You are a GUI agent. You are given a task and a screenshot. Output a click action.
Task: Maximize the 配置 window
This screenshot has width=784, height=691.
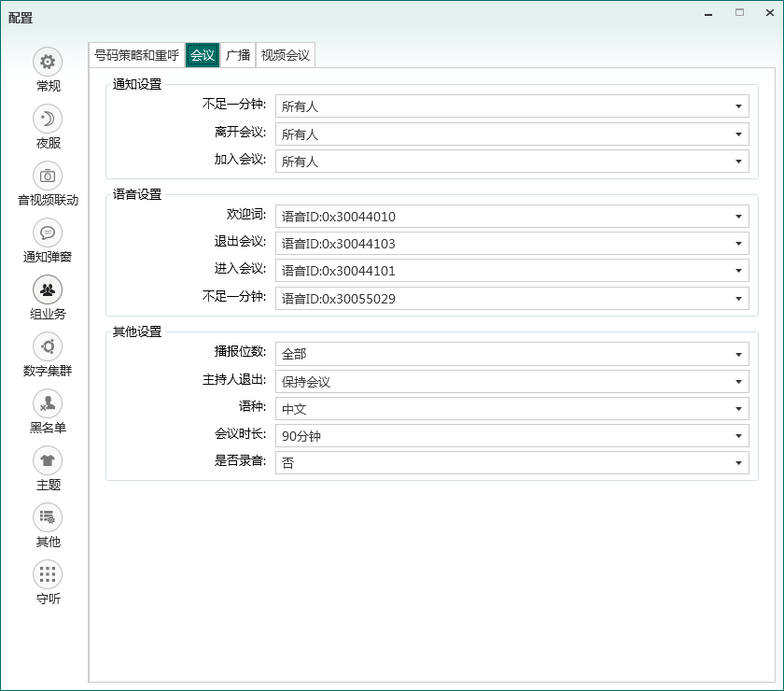(x=739, y=13)
